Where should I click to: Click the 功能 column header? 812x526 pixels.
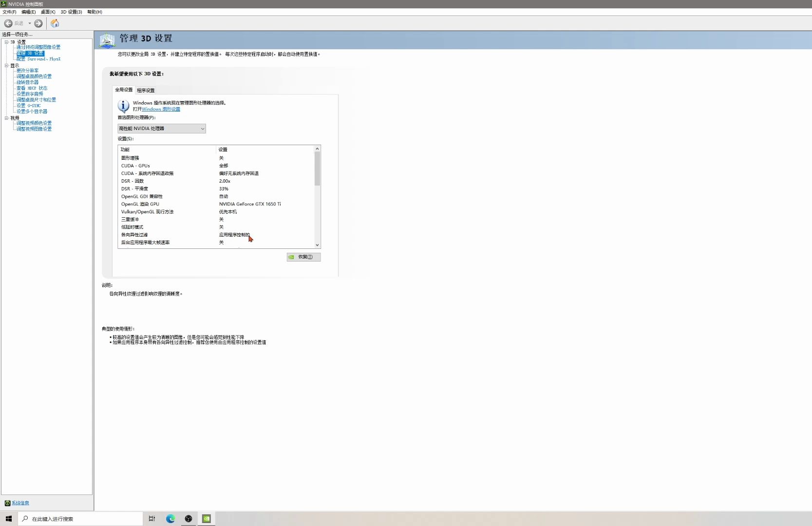[x=167, y=150]
